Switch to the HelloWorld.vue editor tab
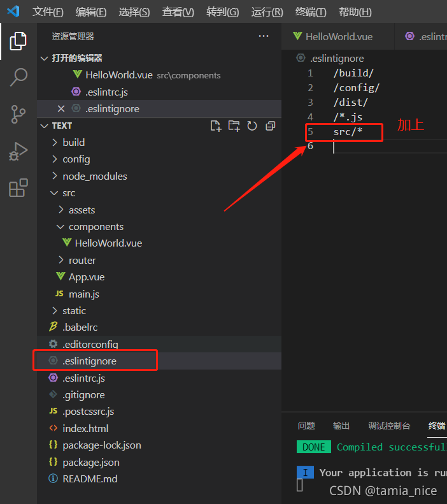Image resolution: width=447 pixels, height=504 pixels. 338,36
